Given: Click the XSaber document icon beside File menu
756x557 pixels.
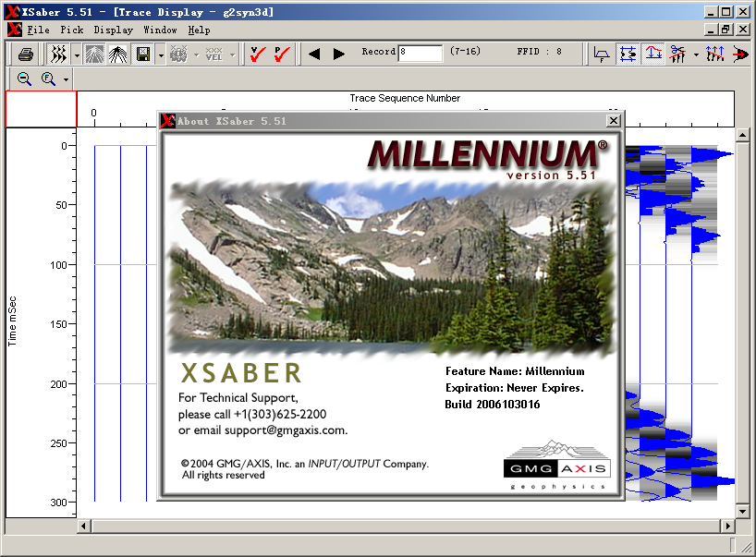Looking at the screenshot, I should coord(15,30).
